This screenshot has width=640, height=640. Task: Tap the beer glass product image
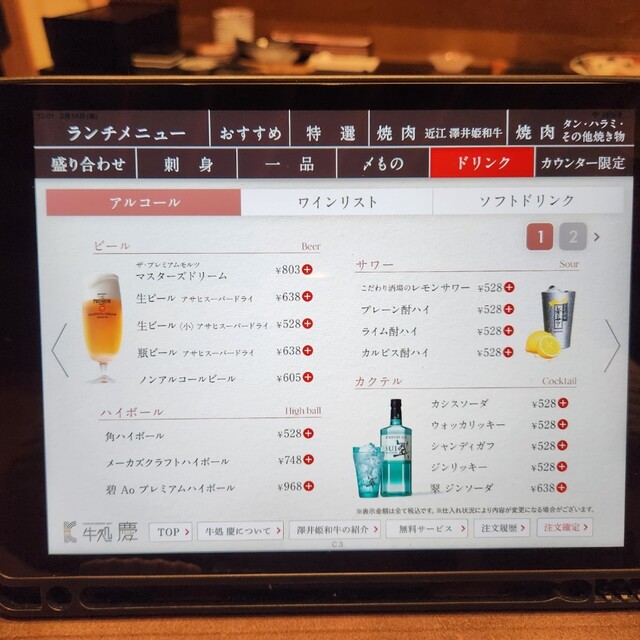point(103,328)
